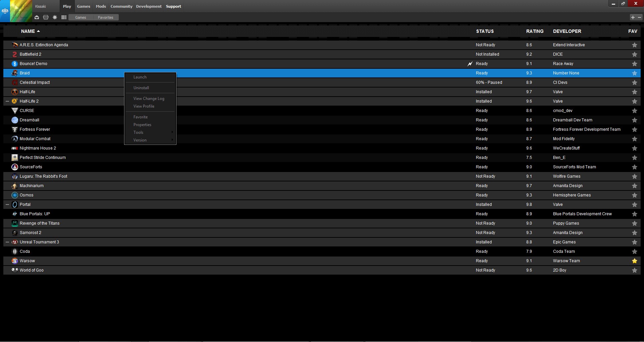Collapse the Portal mods group
Screen dimensions: 644x342
7,205
